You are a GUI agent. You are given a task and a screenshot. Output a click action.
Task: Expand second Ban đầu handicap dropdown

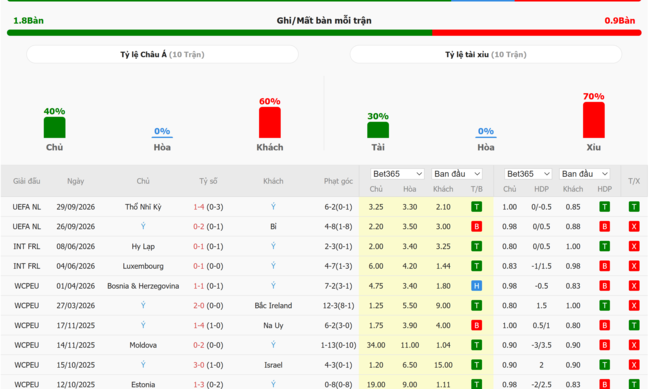pyautogui.click(x=585, y=174)
